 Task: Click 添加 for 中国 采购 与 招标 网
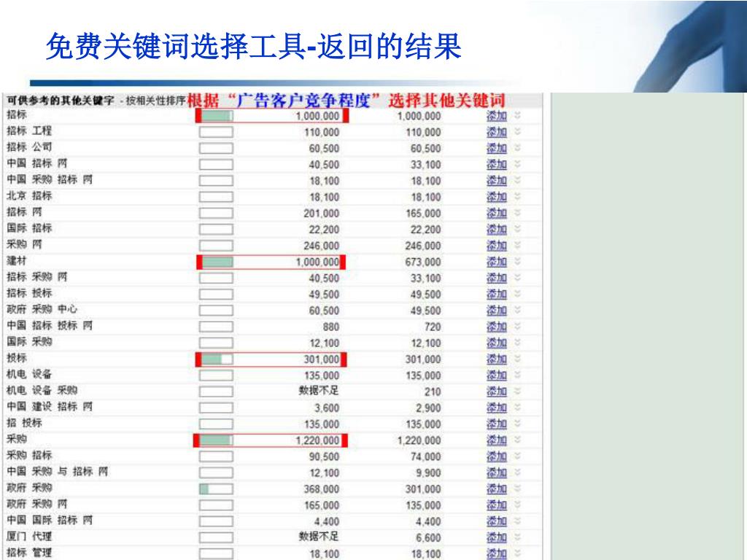tap(496, 472)
